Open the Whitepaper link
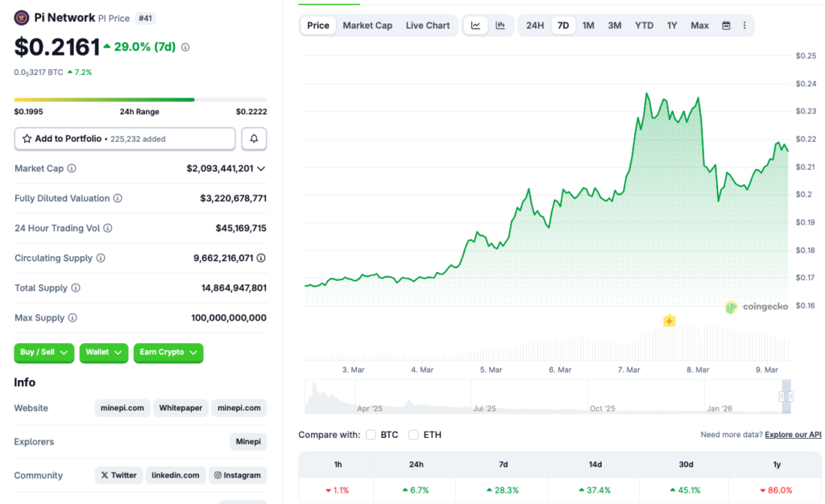825x504 pixels. pyautogui.click(x=180, y=407)
